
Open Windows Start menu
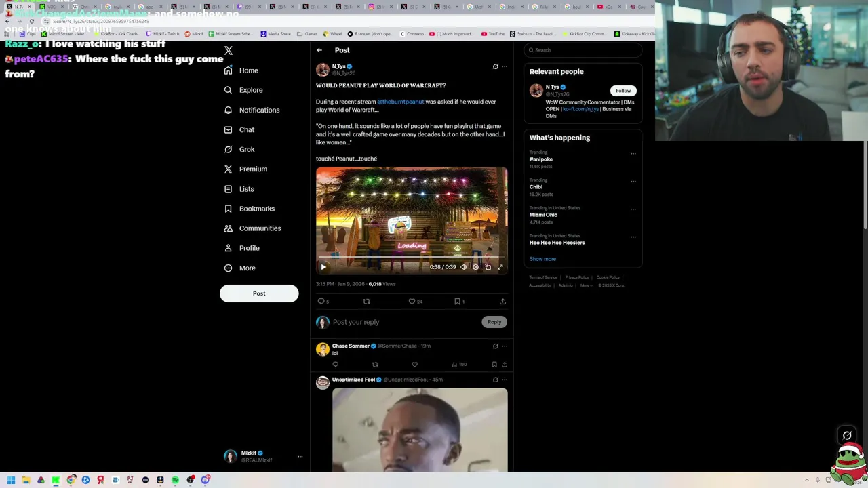(x=11, y=480)
